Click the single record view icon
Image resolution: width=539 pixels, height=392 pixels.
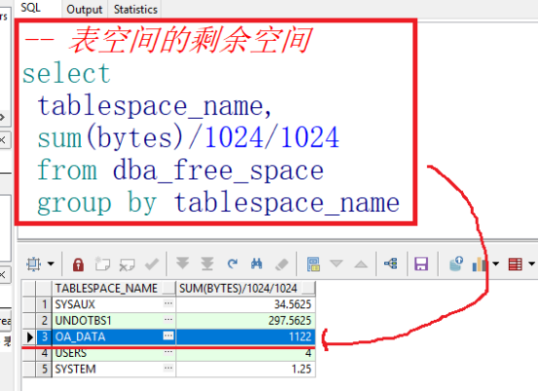click(313, 265)
